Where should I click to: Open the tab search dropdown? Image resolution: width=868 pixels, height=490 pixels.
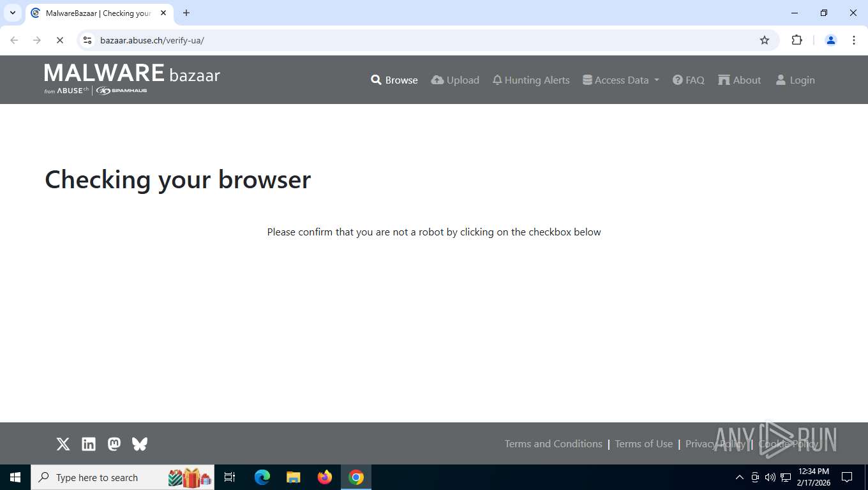click(x=13, y=13)
